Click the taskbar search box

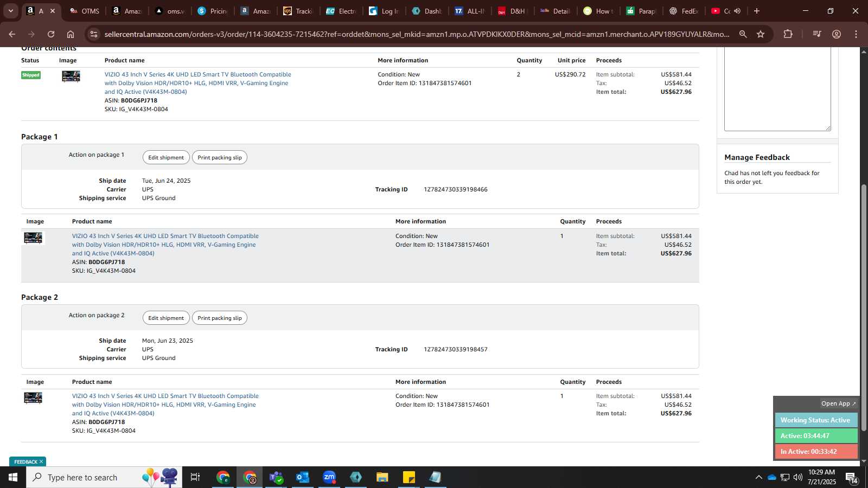[x=104, y=477]
